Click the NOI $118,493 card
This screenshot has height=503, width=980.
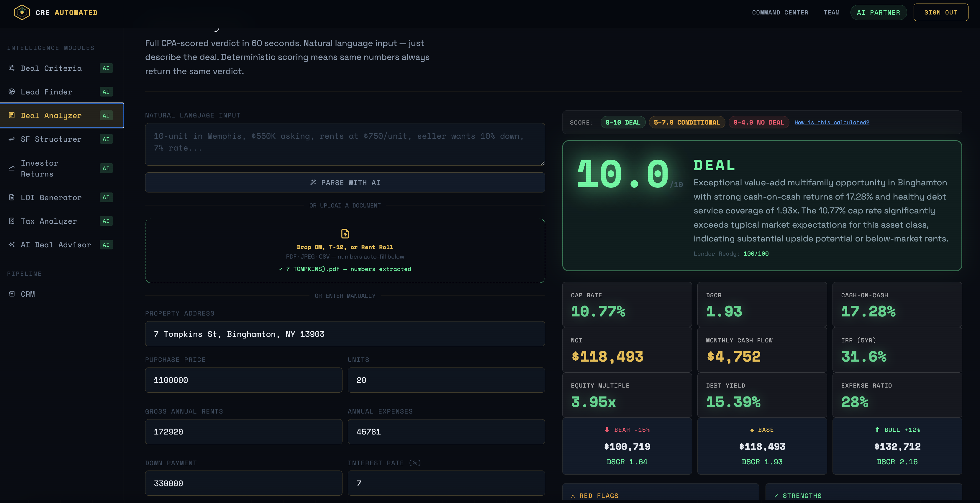(x=627, y=350)
